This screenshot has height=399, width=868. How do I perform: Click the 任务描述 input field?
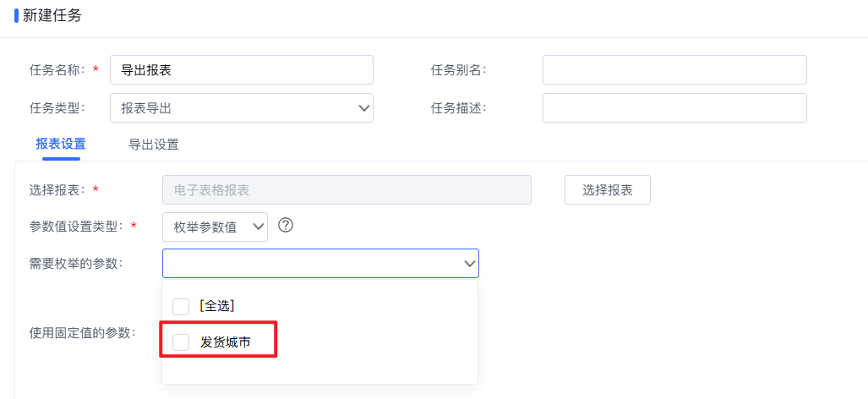tap(674, 107)
